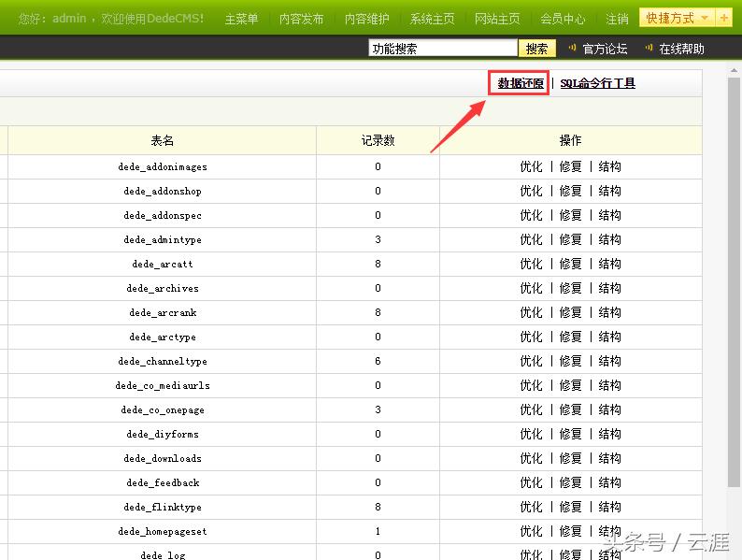Select the dede_co_mediaurls table name
Viewport: 742px width, 560px height.
(x=163, y=385)
